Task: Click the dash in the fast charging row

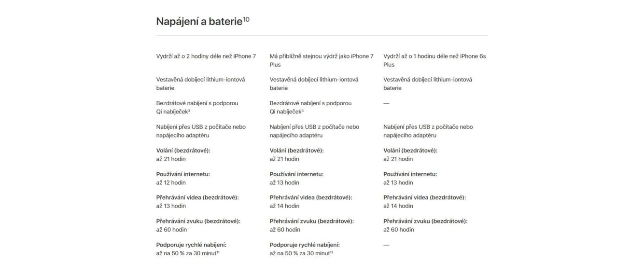Action: point(386,245)
